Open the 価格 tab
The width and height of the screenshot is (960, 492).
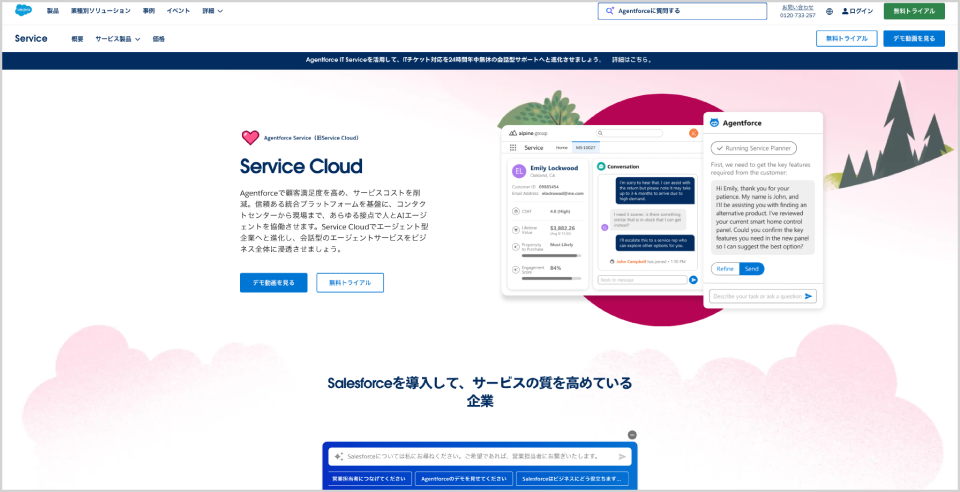(159, 39)
